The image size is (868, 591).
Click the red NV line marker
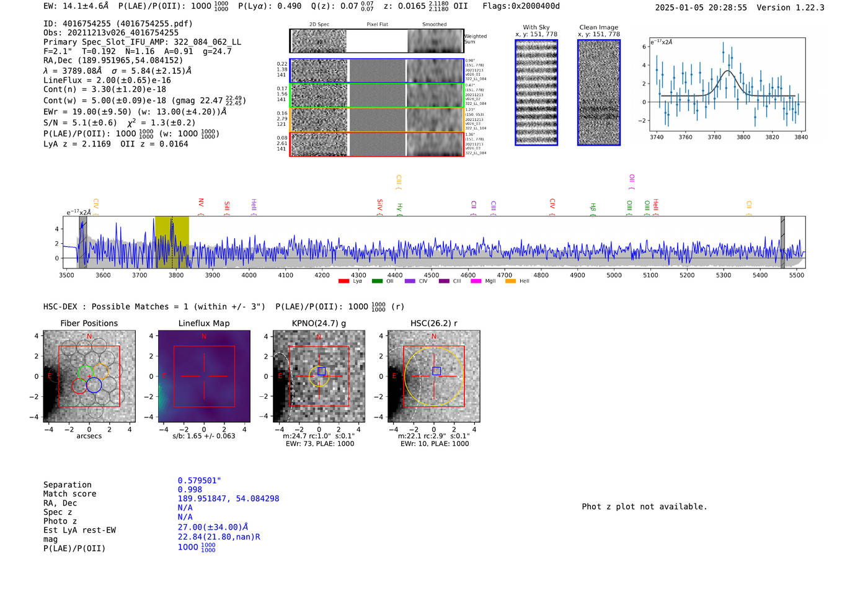point(201,207)
